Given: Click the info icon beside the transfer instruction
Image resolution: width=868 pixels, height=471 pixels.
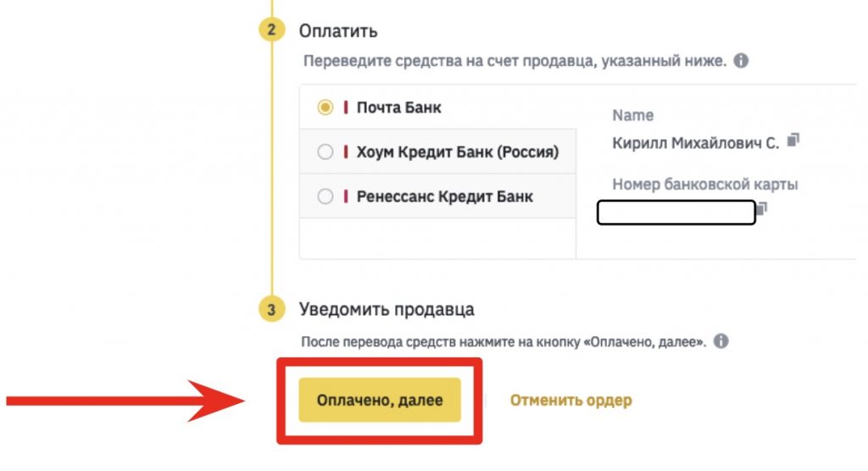Looking at the screenshot, I should 741,62.
